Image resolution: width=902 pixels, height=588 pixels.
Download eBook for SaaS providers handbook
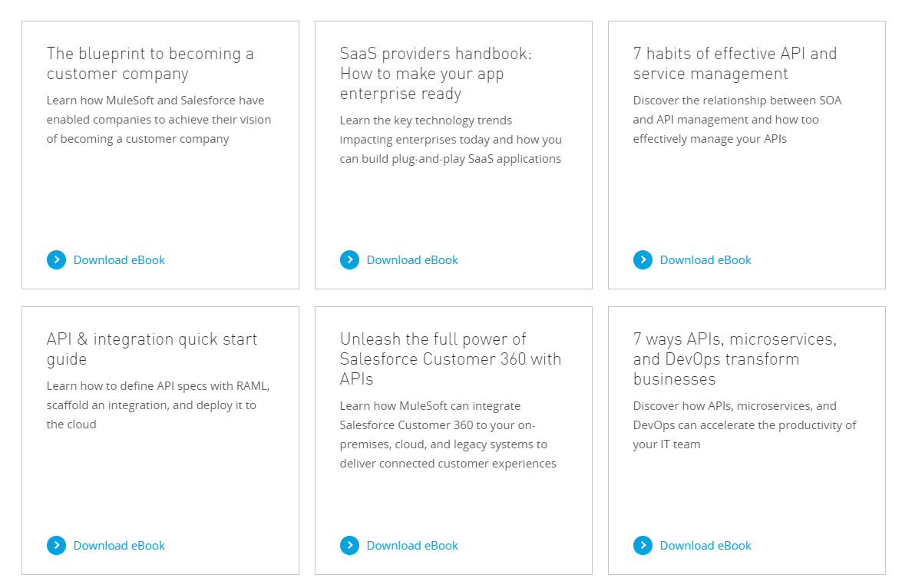(x=412, y=260)
